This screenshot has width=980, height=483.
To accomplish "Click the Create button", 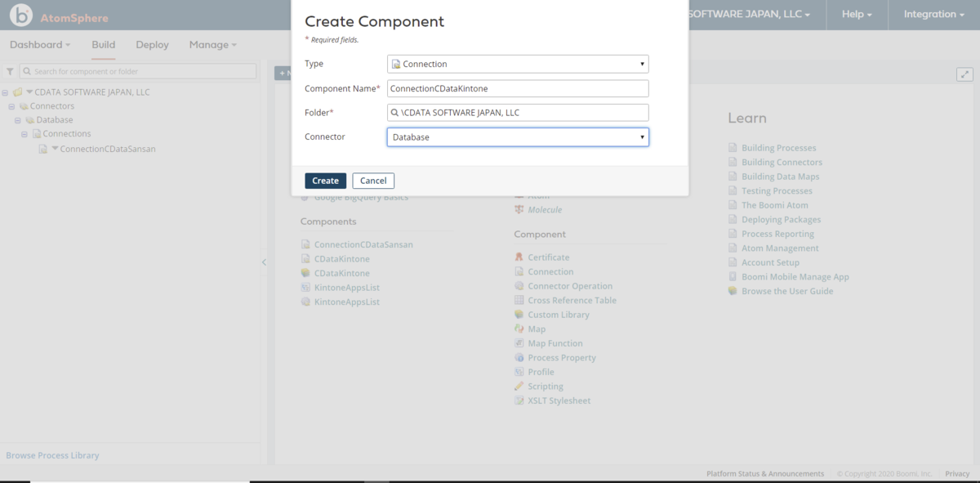I will (x=326, y=181).
